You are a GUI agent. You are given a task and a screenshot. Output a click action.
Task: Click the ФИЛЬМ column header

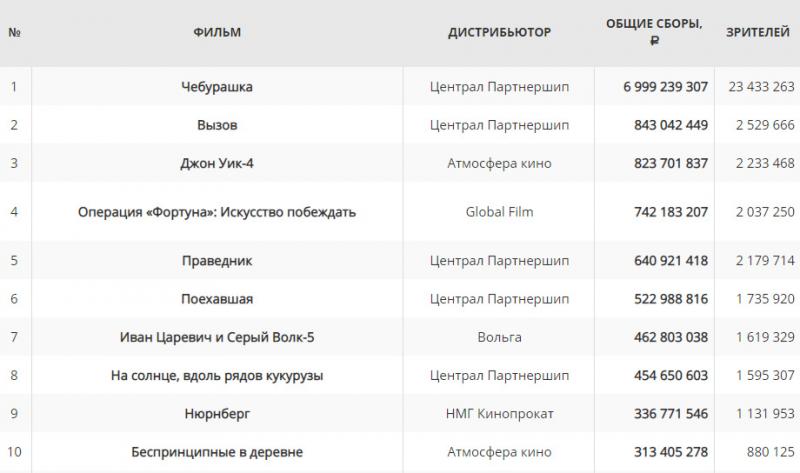click(217, 32)
